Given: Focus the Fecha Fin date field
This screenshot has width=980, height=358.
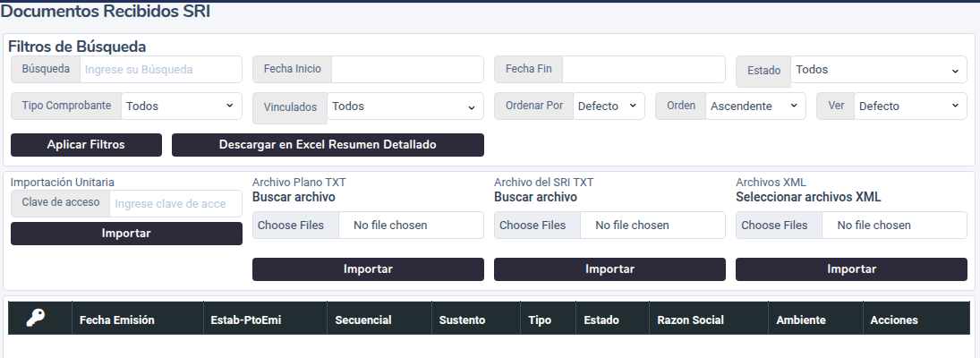Looking at the screenshot, I should click(643, 69).
